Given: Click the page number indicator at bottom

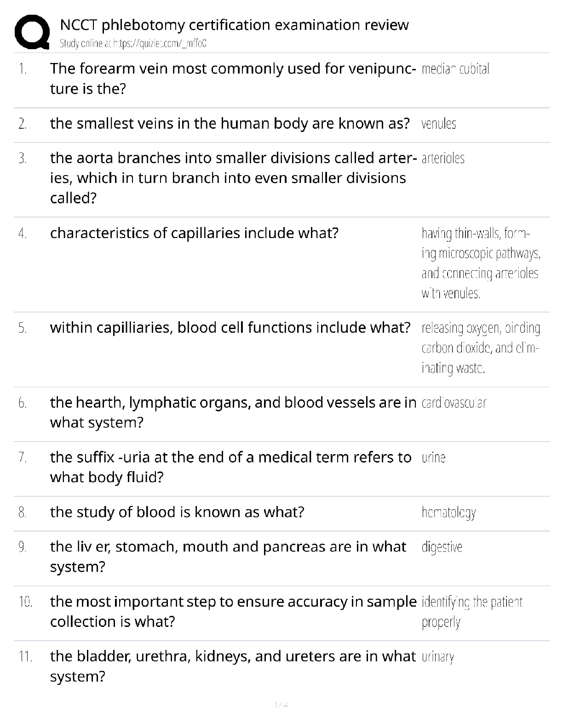Looking at the screenshot, I should point(281,705).
